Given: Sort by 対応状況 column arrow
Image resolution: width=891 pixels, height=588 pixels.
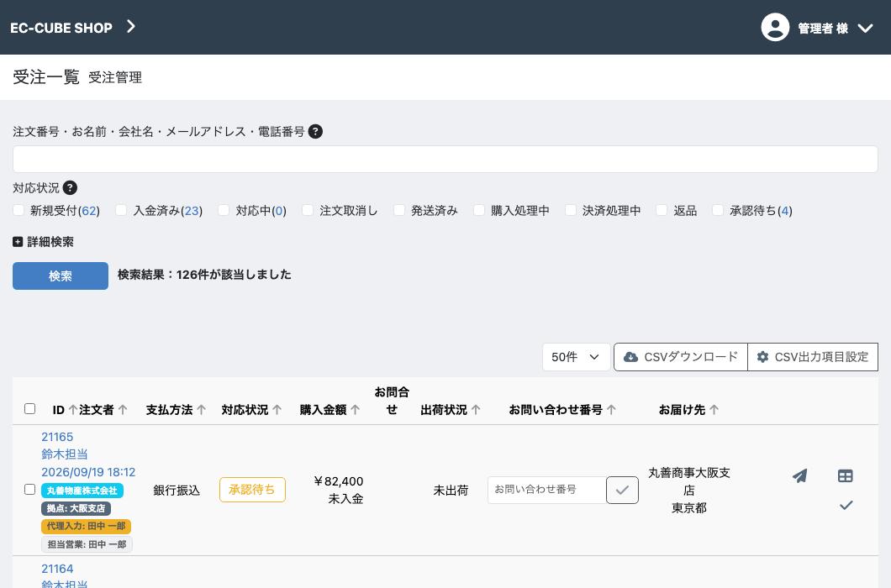Looking at the screenshot, I should click(x=277, y=410).
